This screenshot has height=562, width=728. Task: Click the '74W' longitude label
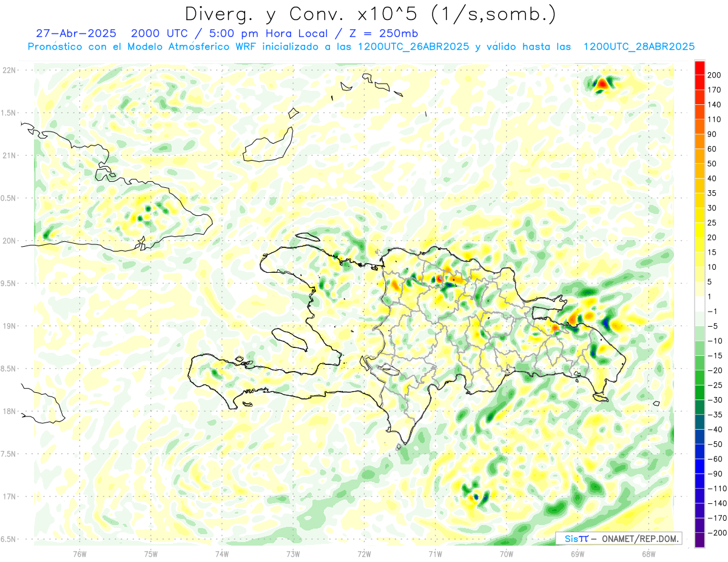[x=221, y=554]
